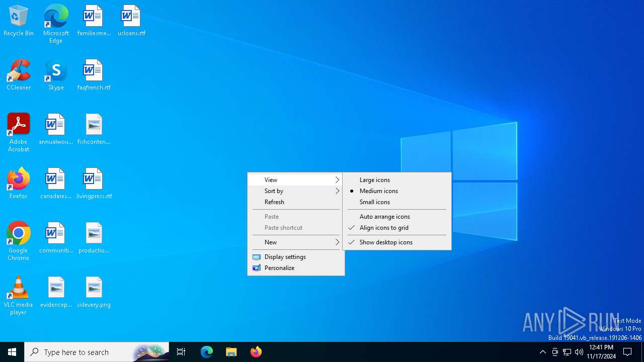Image resolution: width=644 pixels, height=362 pixels.
Task: Show hidden system tray icons chevron
Action: (542, 352)
